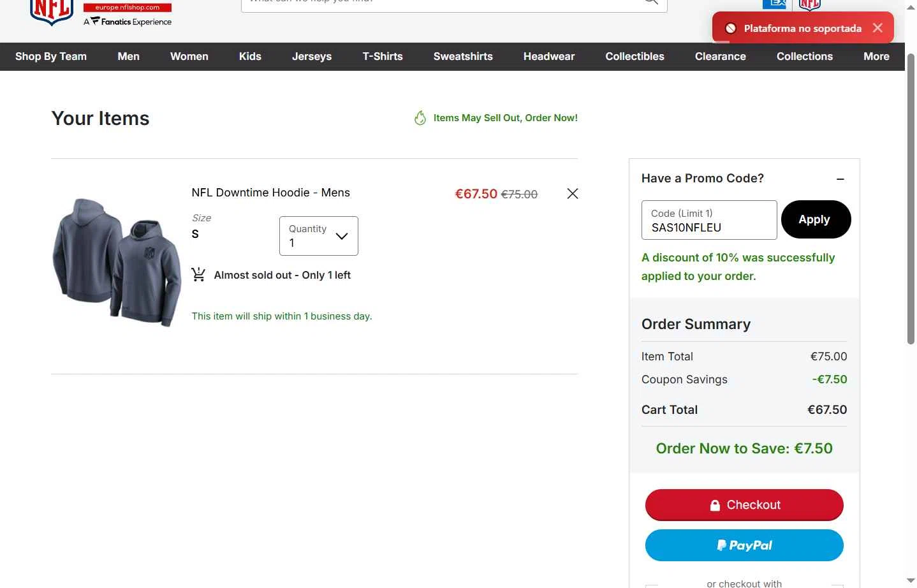Click the flame icon beside sell out notice

point(420,118)
